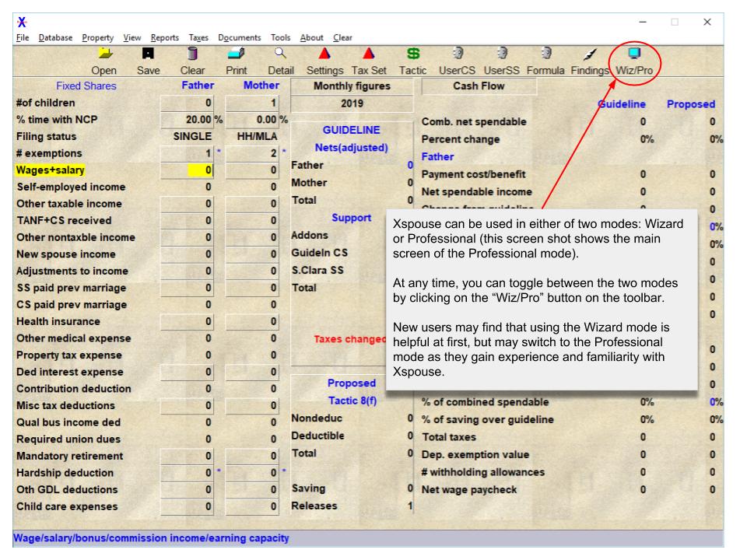The image size is (747, 560).
Task: Click the 2019 year button
Action: click(352, 103)
